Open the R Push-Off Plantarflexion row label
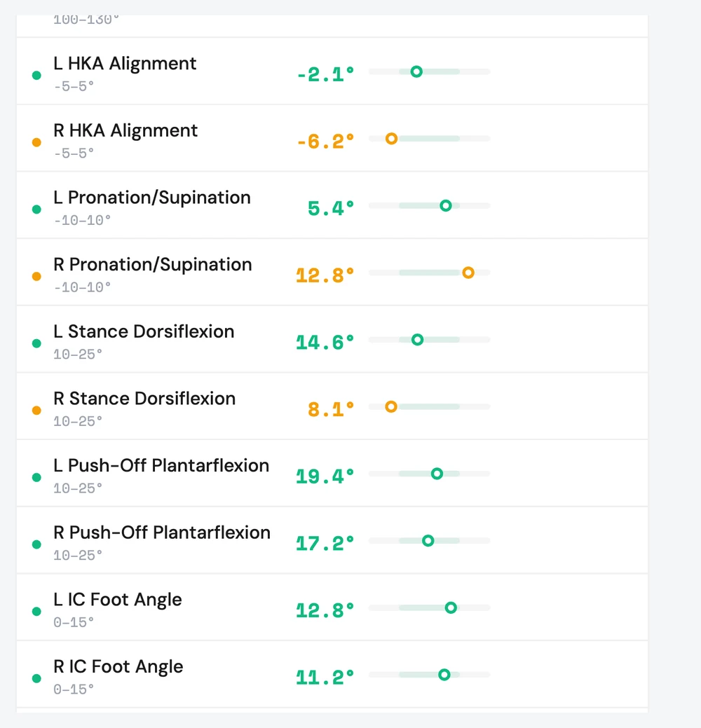Screen dimensions: 701x728 coord(162,533)
